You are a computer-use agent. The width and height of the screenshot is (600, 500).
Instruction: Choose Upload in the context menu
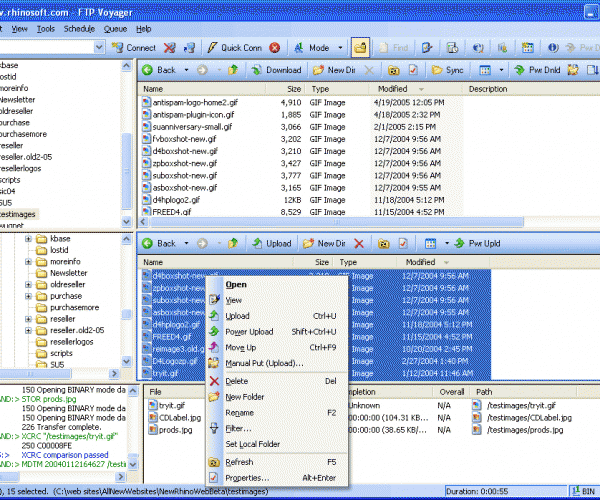pos(277,316)
